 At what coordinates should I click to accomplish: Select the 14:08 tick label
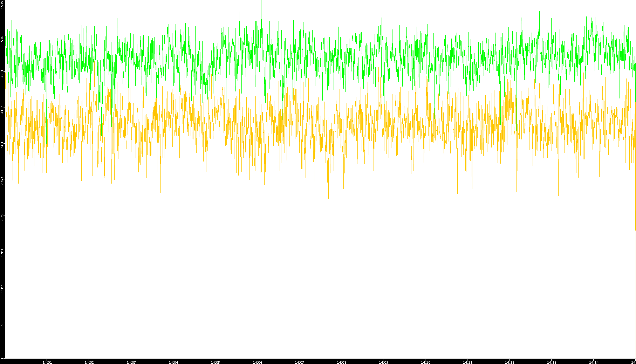[341, 362]
